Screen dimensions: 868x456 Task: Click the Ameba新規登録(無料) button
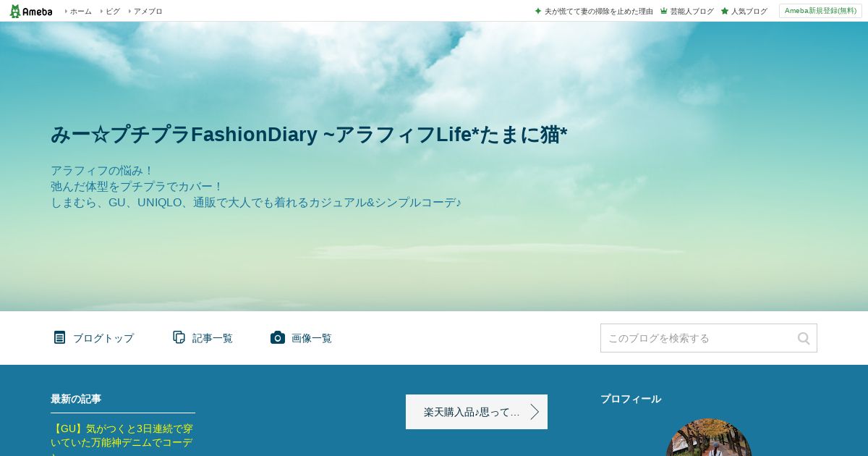[x=820, y=11]
